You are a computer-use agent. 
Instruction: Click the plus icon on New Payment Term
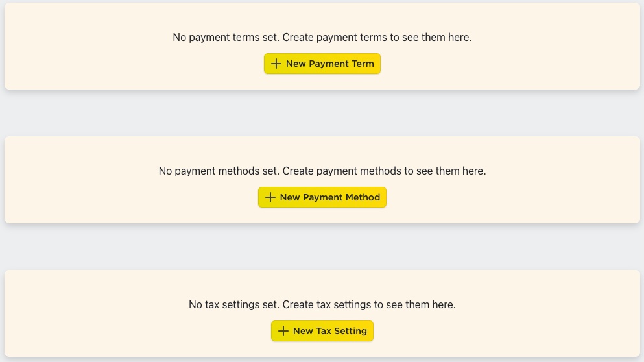pos(276,64)
